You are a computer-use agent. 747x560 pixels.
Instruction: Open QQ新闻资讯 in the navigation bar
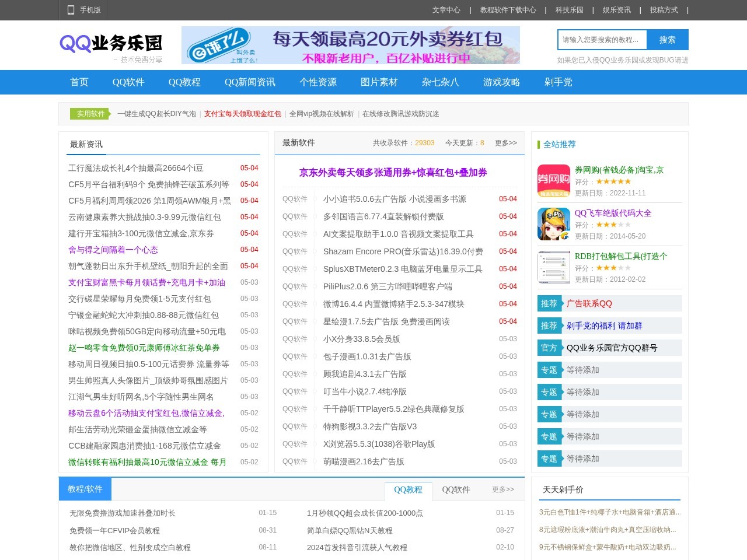click(x=250, y=82)
